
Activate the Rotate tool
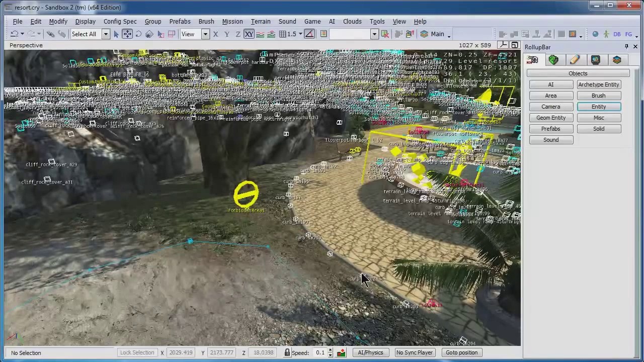click(138, 34)
